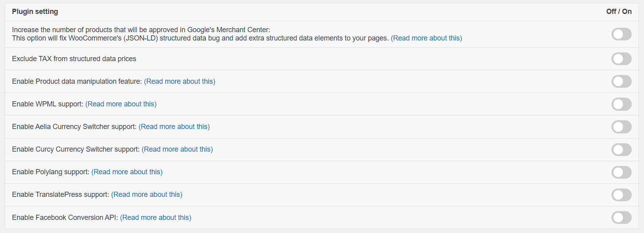Open Read more link for Product data manipulation

point(179,81)
